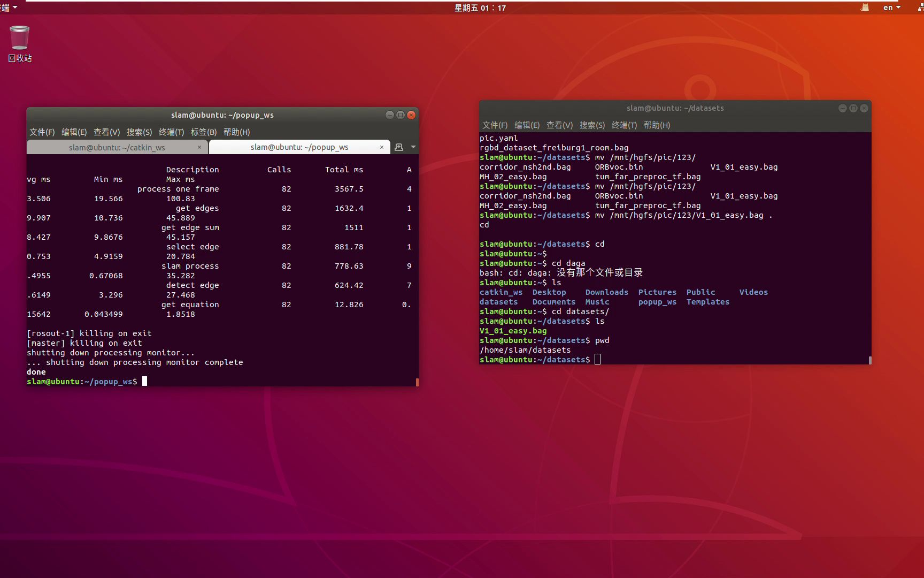Open 终端(T) menu in datasets terminal
Image resolution: width=924 pixels, height=578 pixels.
[x=625, y=125]
